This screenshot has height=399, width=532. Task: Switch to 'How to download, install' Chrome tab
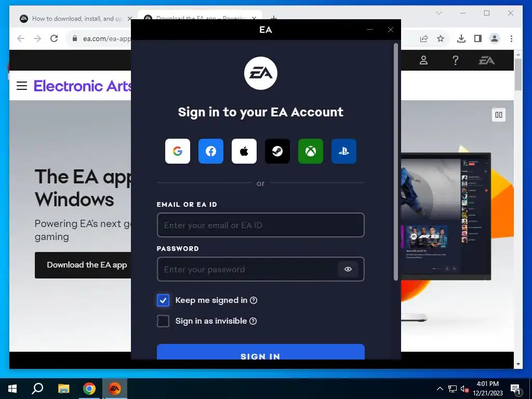pos(76,19)
